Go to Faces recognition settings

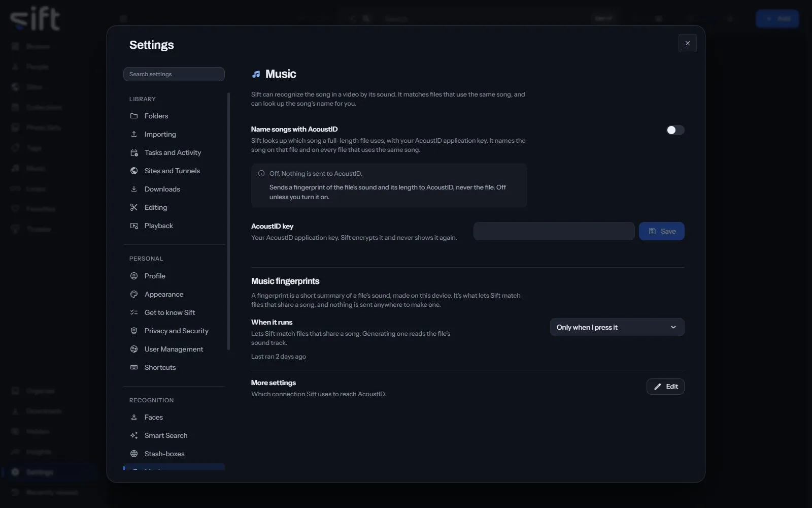click(x=174, y=417)
